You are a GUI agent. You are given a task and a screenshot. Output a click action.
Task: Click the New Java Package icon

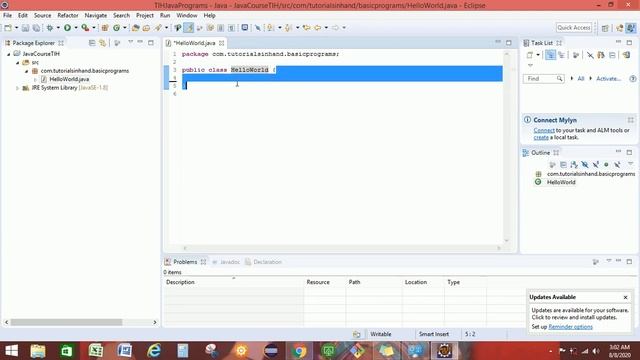click(105, 28)
